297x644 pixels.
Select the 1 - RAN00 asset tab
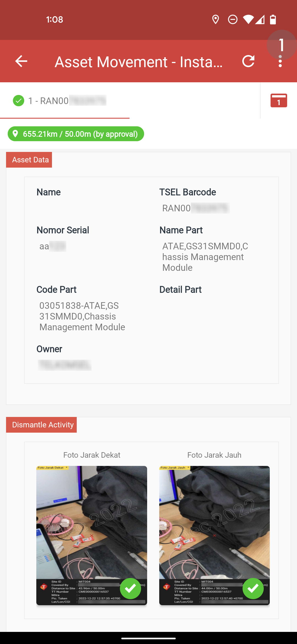coord(65,101)
